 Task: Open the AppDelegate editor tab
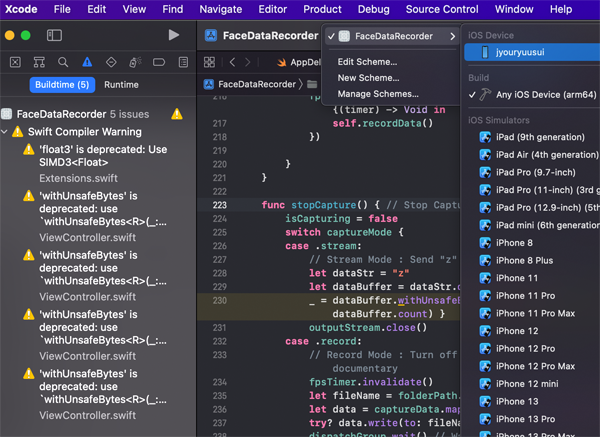(x=299, y=62)
